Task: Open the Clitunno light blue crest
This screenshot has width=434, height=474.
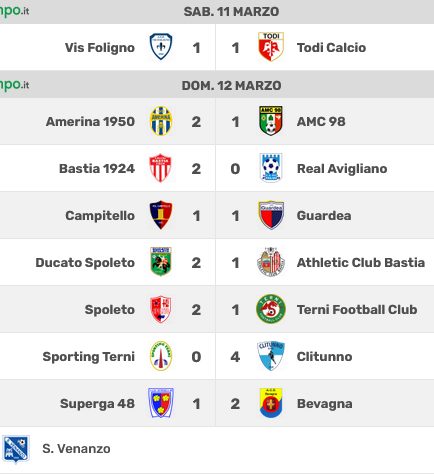Action: (271, 356)
